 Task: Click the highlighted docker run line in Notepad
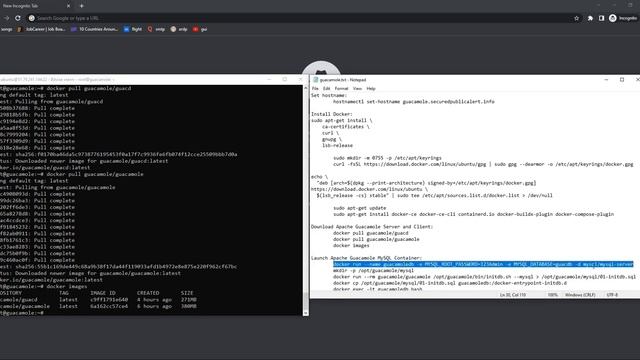coord(483,264)
